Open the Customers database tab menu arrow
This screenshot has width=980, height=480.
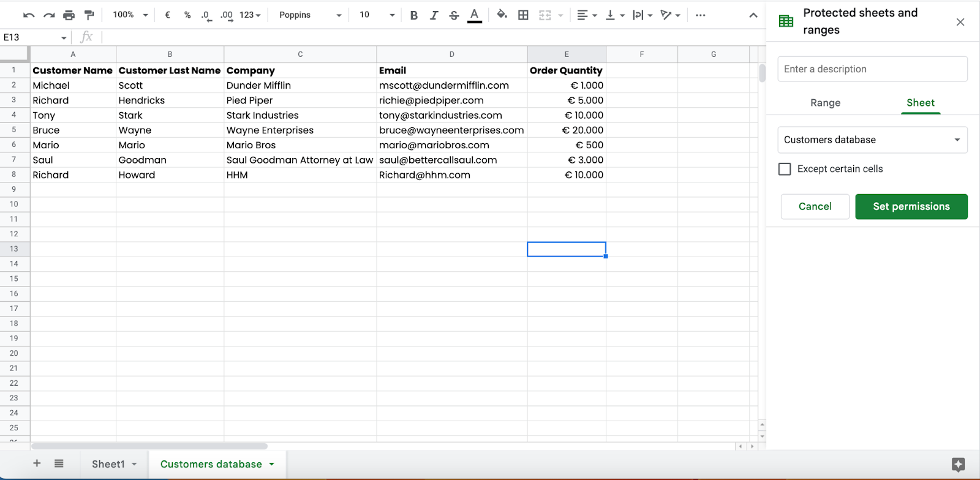click(x=272, y=464)
